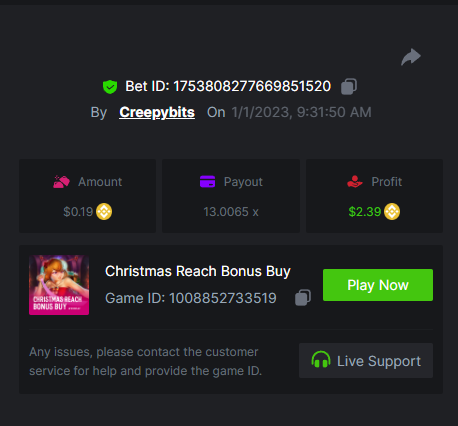Click the purple Payout card icon
This screenshot has height=426, width=458.
pyautogui.click(x=207, y=182)
